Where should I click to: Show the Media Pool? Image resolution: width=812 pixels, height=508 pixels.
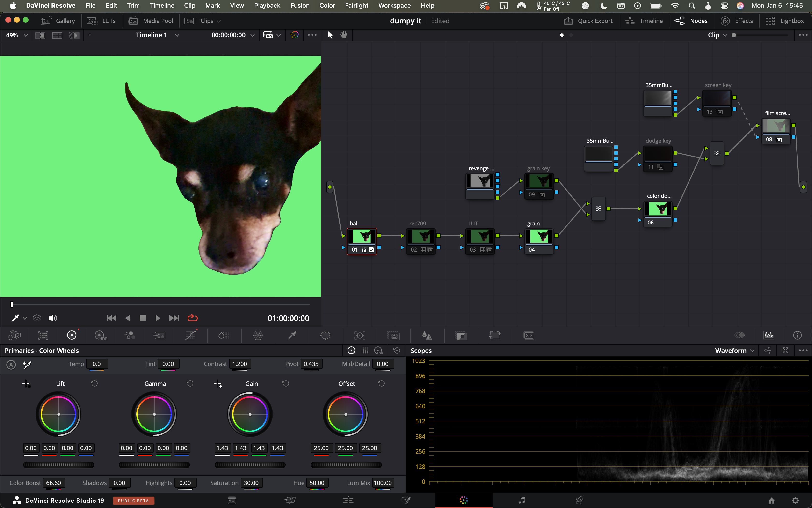point(150,21)
